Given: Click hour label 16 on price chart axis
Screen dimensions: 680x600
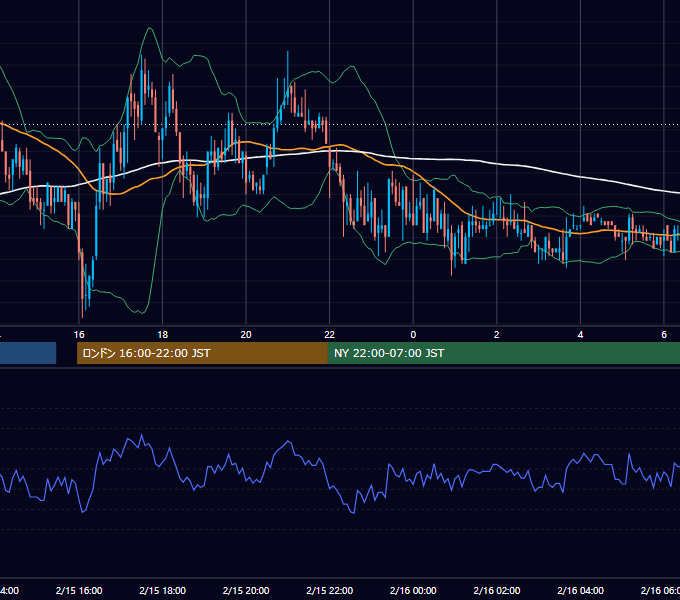Looking at the screenshot, I should point(79,335).
